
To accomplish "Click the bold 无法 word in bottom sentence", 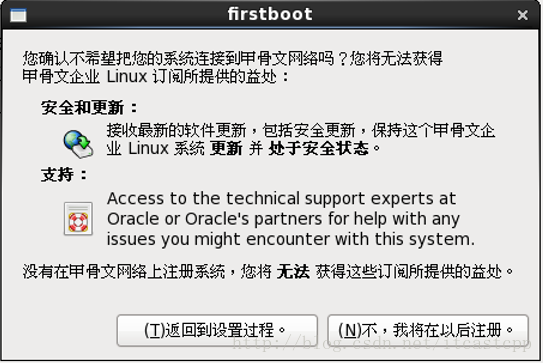I will 293,272.
